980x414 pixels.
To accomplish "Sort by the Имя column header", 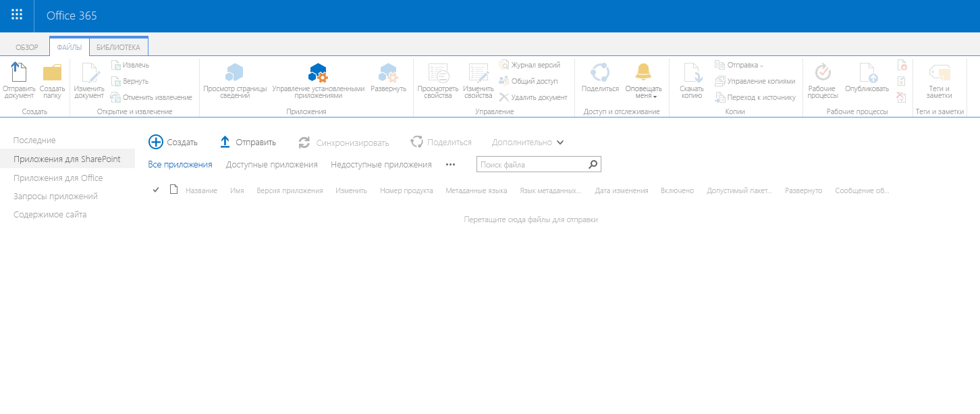I will click(237, 190).
